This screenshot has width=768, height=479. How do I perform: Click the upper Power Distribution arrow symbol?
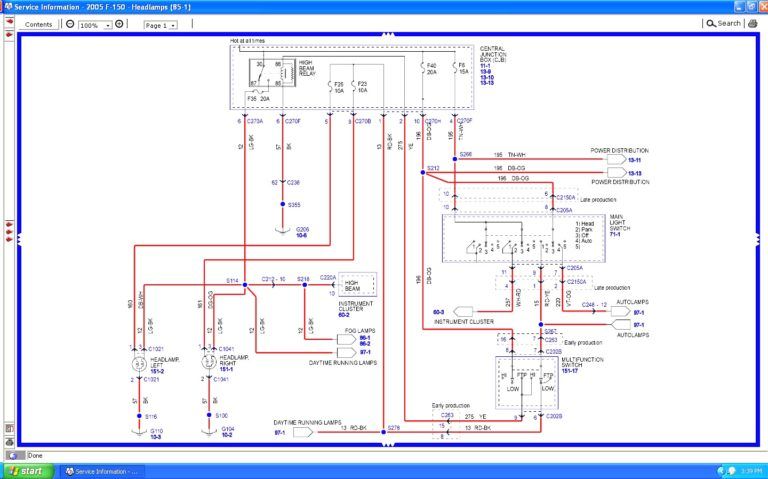[x=616, y=159]
